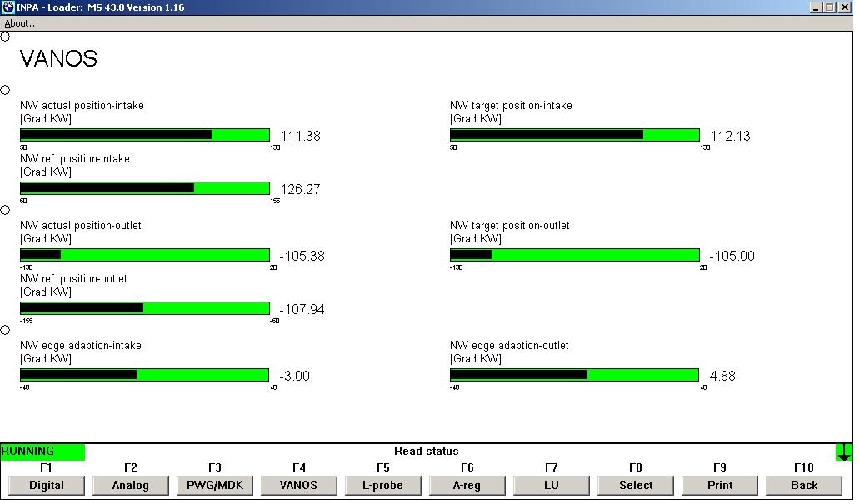The image size is (859, 504).
Task: Click the BMW logo in title bar
Action: pos(7,7)
